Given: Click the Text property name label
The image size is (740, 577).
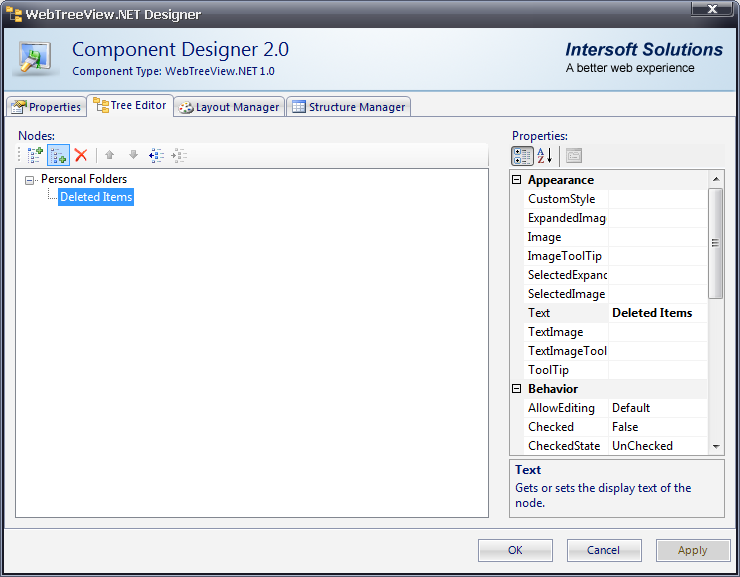Looking at the screenshot, I should click(539, 313).
